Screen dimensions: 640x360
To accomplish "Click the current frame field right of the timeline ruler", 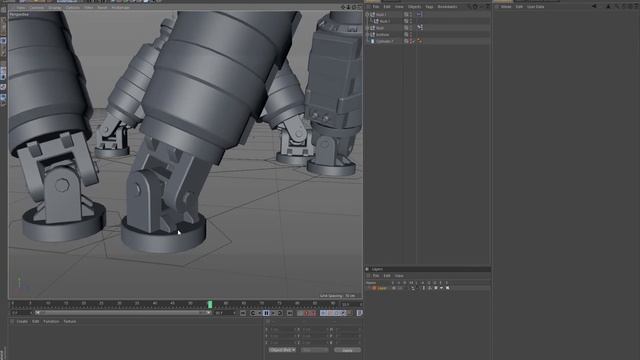I will 351,304.
